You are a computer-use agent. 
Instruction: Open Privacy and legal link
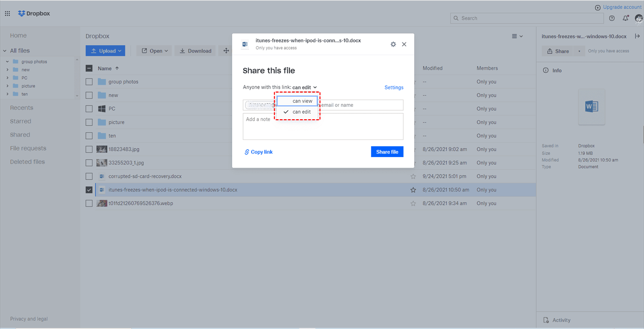tap(29, 319)
